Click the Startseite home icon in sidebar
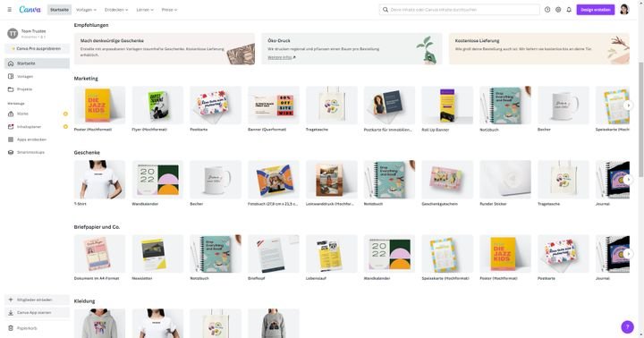 (x=11, y=63)
